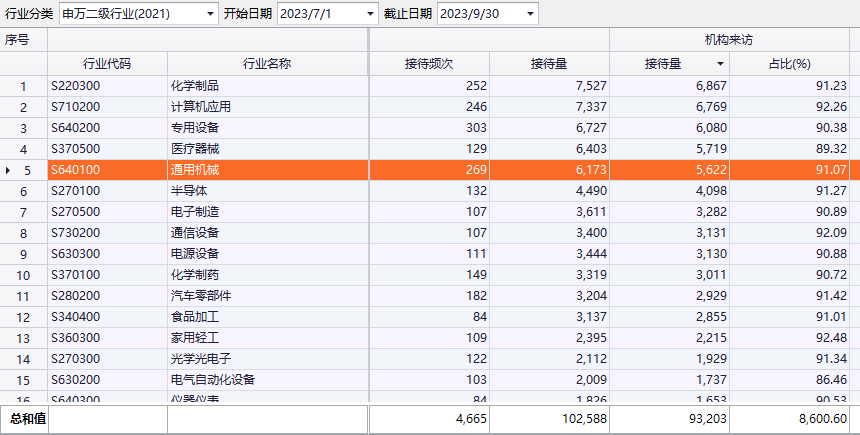This screenshot has height=435, width=860.
Task: Click industry code S370500
Action: click(76, 149)
